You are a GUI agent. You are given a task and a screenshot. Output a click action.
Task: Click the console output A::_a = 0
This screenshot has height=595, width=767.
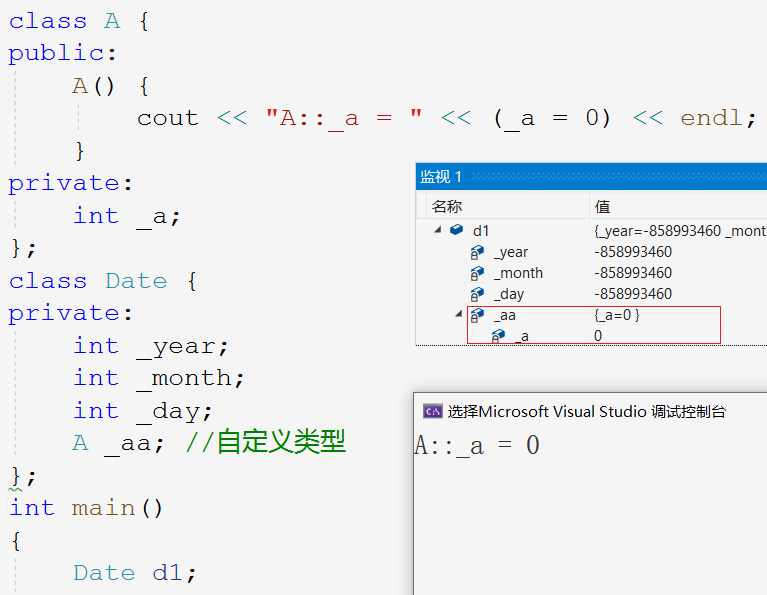click(477, 445)
